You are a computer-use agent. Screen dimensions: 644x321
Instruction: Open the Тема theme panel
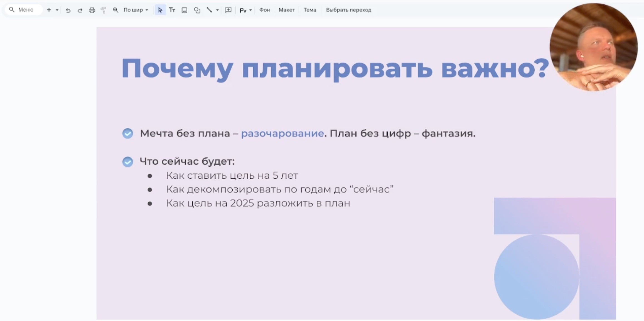[310, 10]
